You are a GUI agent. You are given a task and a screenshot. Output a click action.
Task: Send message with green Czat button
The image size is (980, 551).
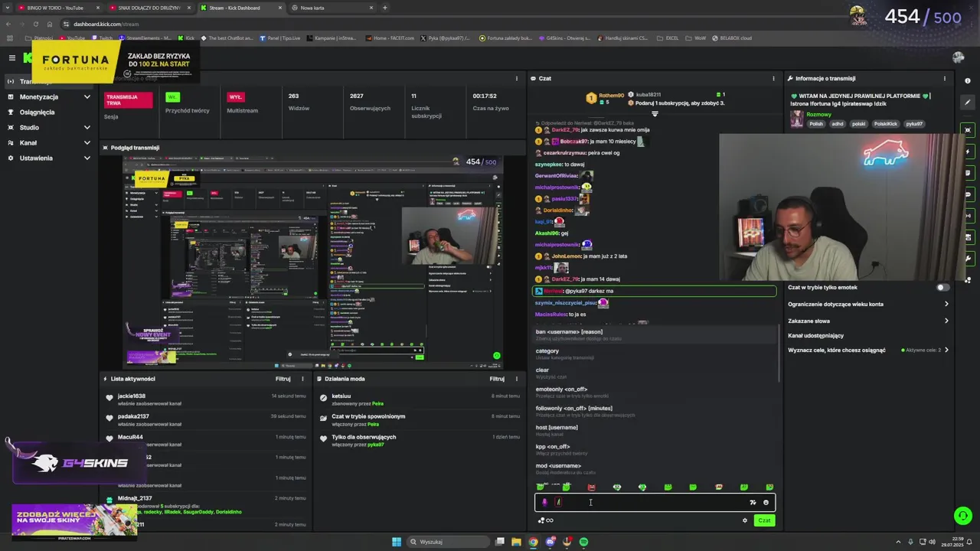(764, 520)
